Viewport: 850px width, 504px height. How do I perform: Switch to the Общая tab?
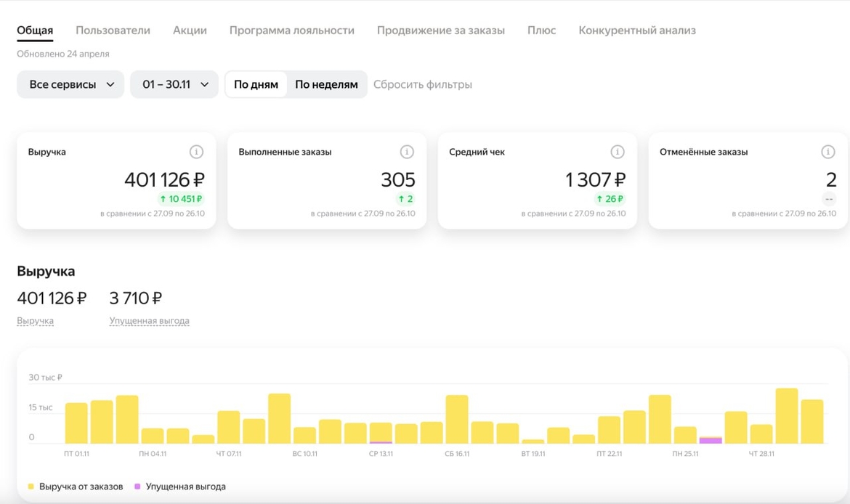pos(35,31)
